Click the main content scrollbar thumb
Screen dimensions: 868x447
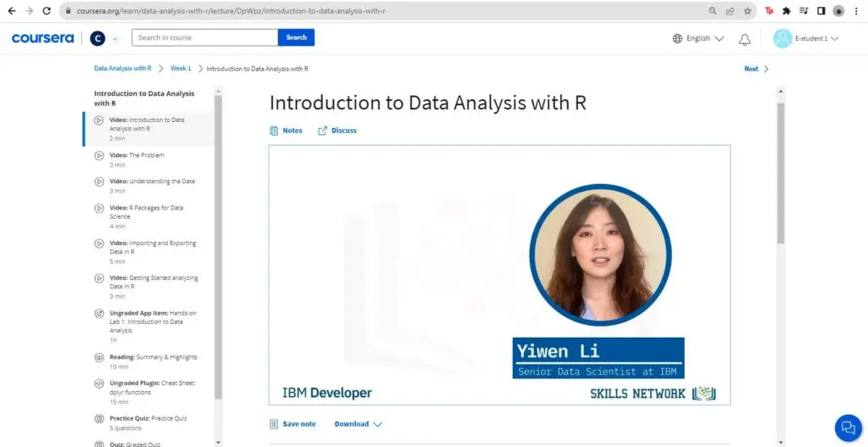(781, 173)
